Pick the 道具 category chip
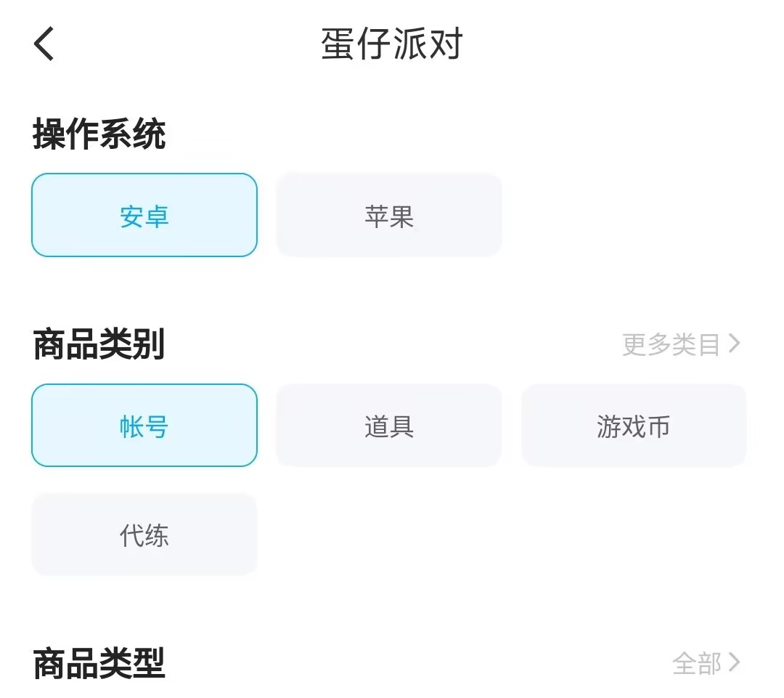 [389, 426]
